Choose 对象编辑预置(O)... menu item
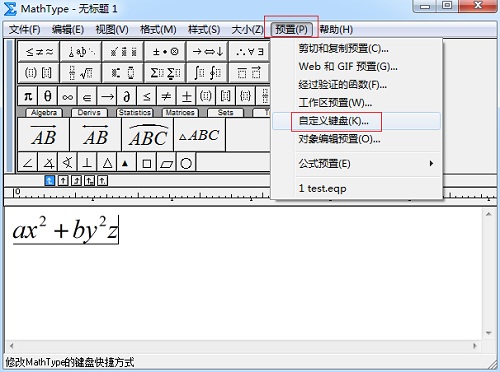This screenshot has height=372, width=500. [x=357, y=139]
